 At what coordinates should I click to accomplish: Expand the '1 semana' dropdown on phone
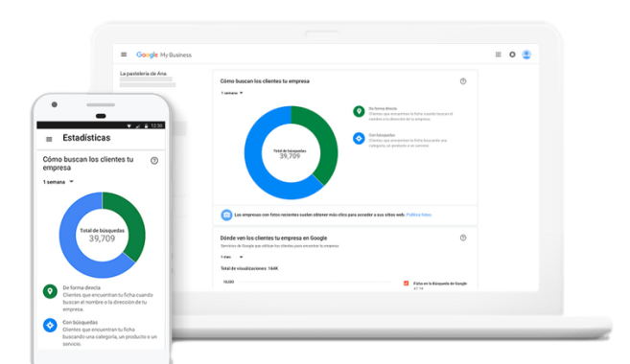(x=58, y=182)
